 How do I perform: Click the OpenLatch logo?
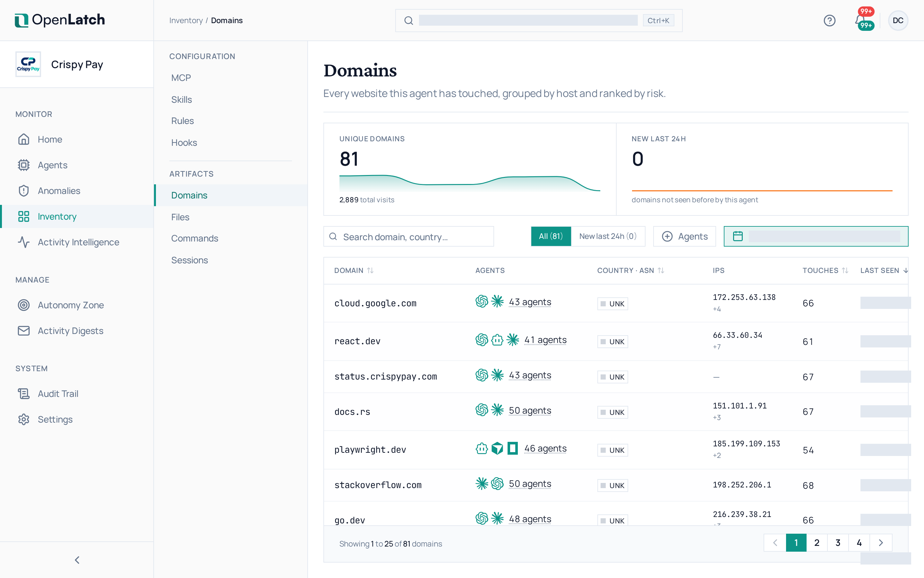pos(60,20)
